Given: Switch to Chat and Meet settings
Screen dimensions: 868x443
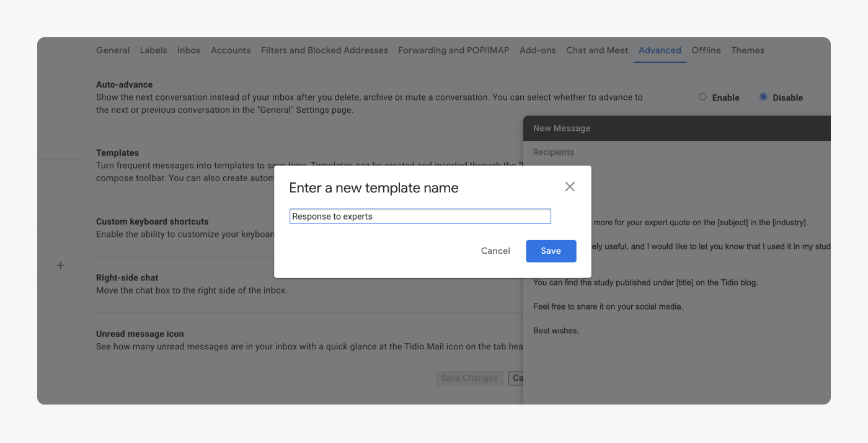Looking at the screenshot, I should 596,50.
